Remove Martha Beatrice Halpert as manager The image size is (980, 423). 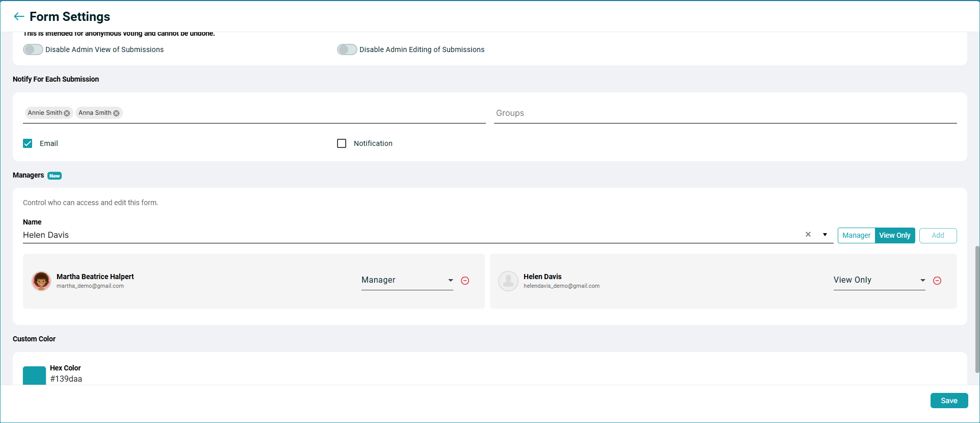click(465, 281)
